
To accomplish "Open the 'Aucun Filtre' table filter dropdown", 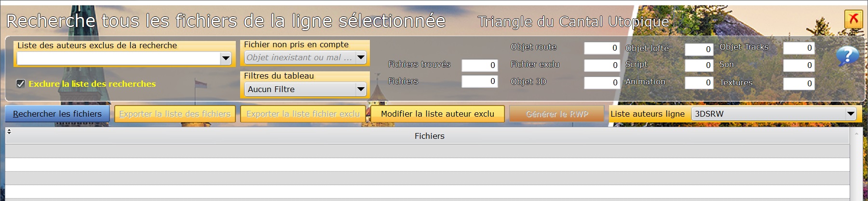I will tap(361, 89).
